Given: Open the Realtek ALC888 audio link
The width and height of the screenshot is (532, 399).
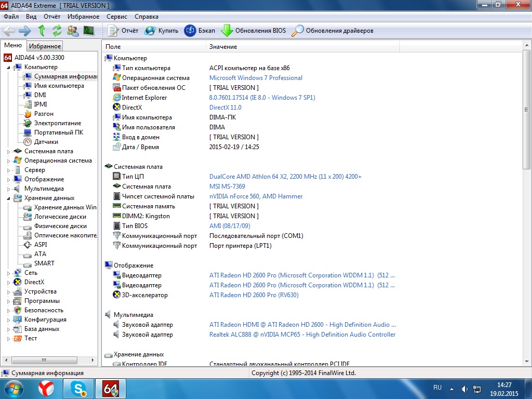Looking at the screenshot, I should click(302, 335).
